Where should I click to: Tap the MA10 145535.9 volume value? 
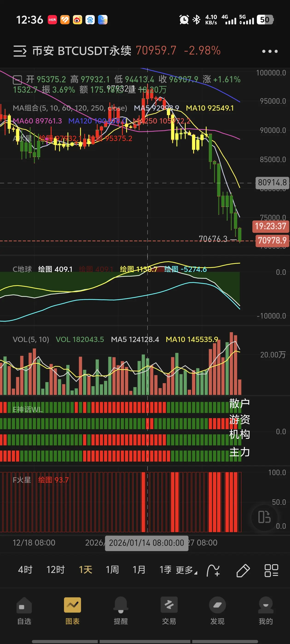[x=192, y=339]
